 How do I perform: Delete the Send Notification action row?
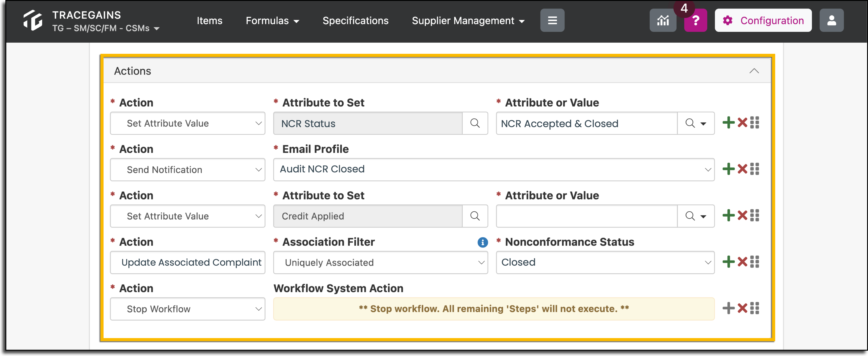tap(742, 169)
